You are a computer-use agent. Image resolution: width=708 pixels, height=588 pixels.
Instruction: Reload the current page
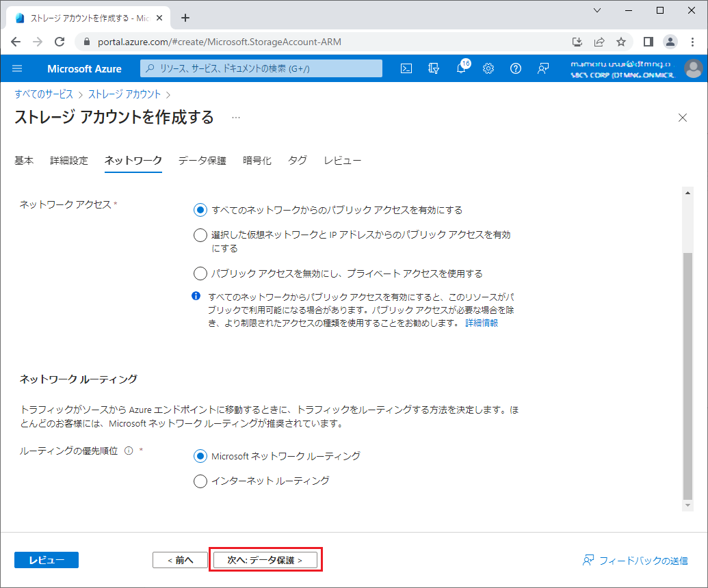pyautogui.click(x=60, y=42)
